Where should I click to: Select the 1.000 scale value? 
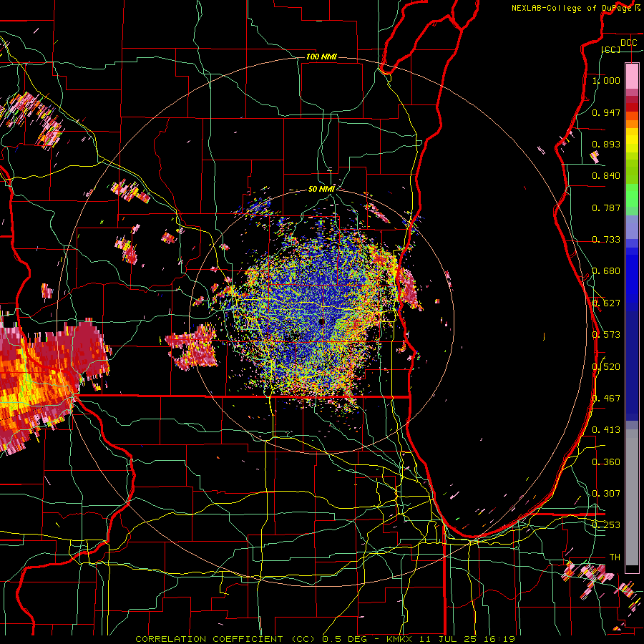coord(606,80)
